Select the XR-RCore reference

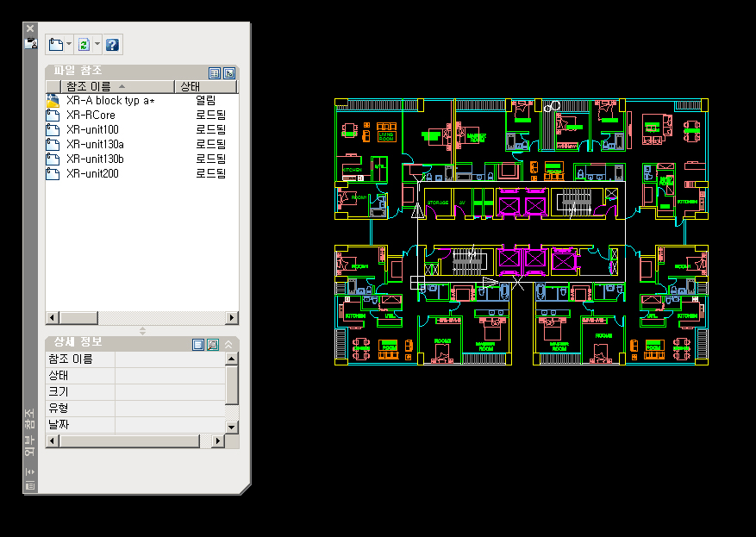pyautogui.click(x=91, y=115)
